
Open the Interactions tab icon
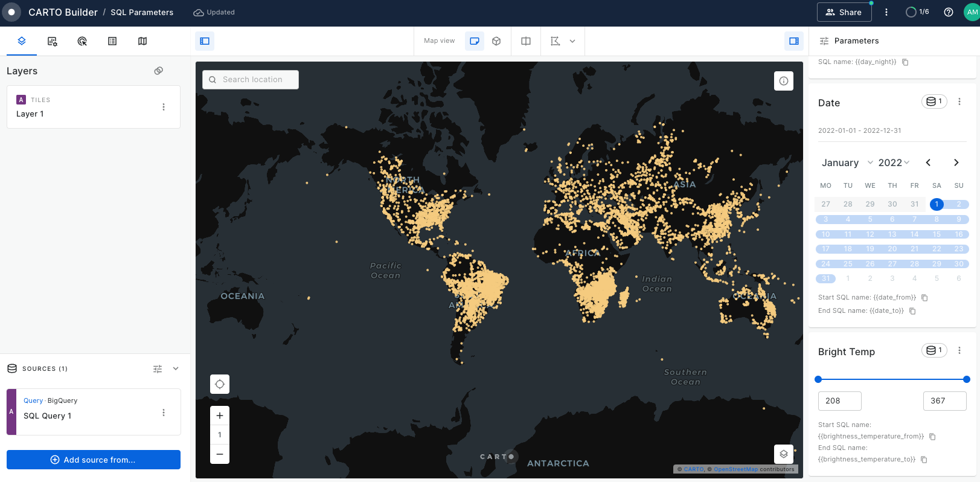(82, 41)
